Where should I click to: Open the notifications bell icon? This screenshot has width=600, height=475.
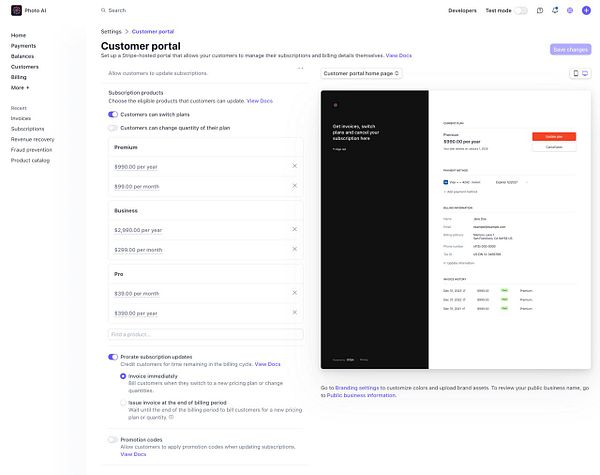point(555,10)
